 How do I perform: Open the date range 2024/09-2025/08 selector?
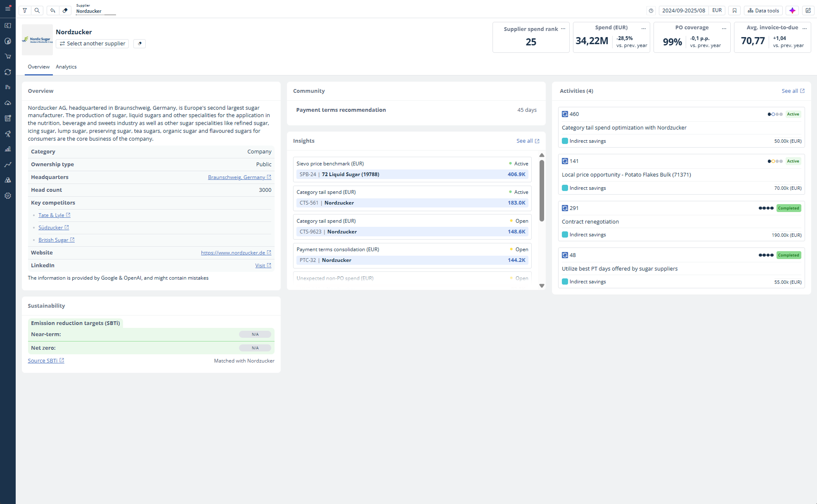point(684,11)
